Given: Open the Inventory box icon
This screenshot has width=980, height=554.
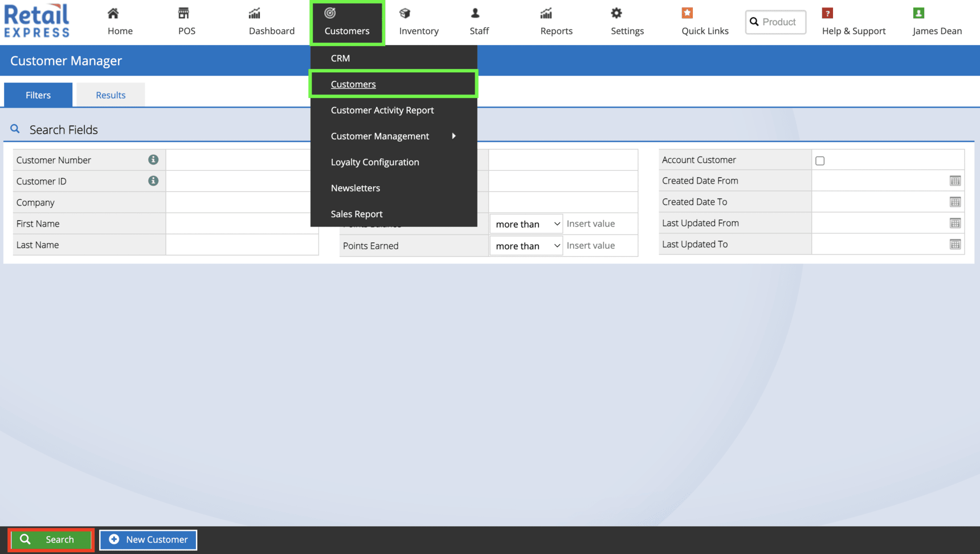Looking at the screenshot, I should [405, 13].
